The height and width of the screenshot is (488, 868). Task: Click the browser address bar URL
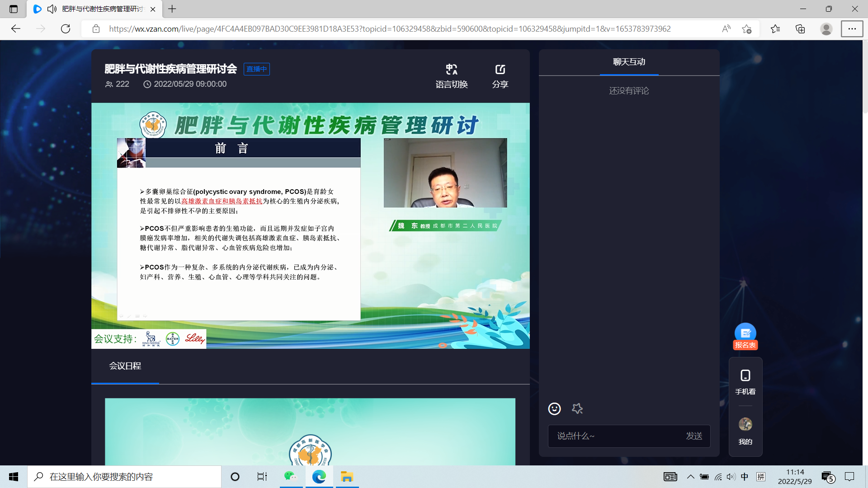coord(390,29)
